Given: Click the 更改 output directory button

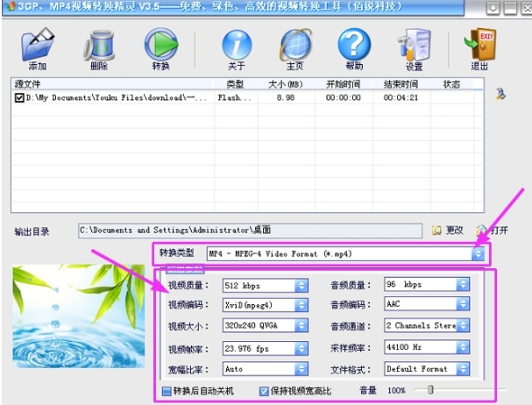Looking at the screenshot, I should point(448,231).
